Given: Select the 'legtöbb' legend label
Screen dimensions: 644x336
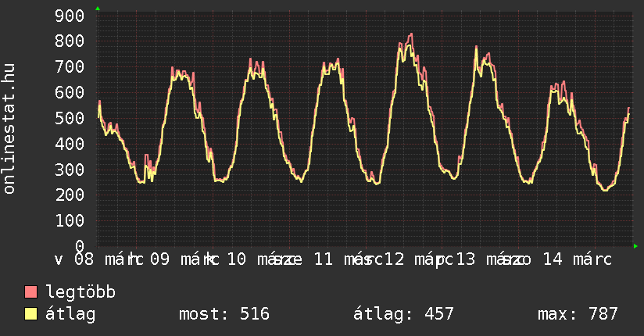Looking at the screenshot, I should [81, 292].
